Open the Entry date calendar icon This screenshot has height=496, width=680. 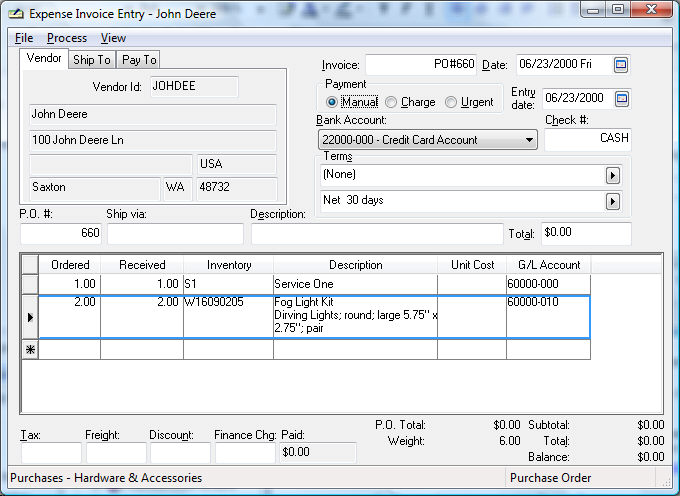tap(621, 99)
